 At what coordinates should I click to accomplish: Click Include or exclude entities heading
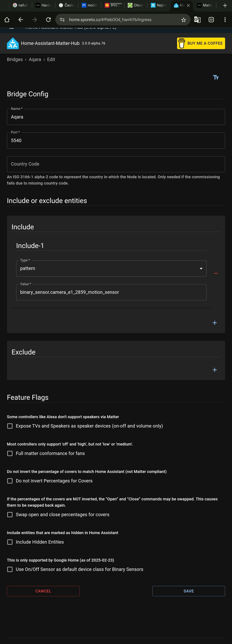47,201
